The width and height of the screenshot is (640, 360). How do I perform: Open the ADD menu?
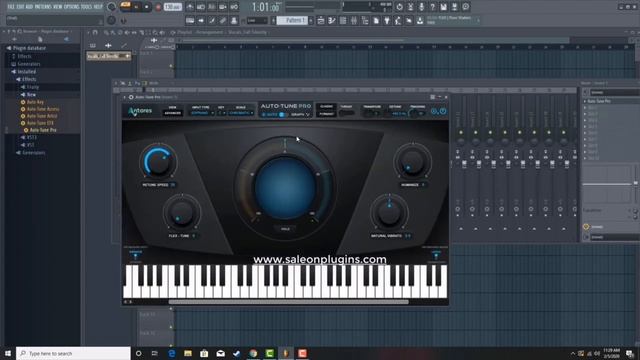click(30, 7)
